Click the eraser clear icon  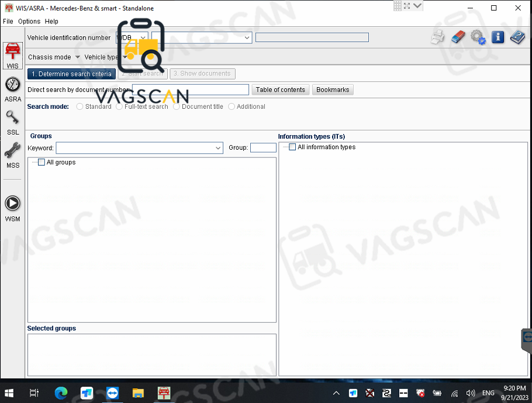tap(458, 37)
